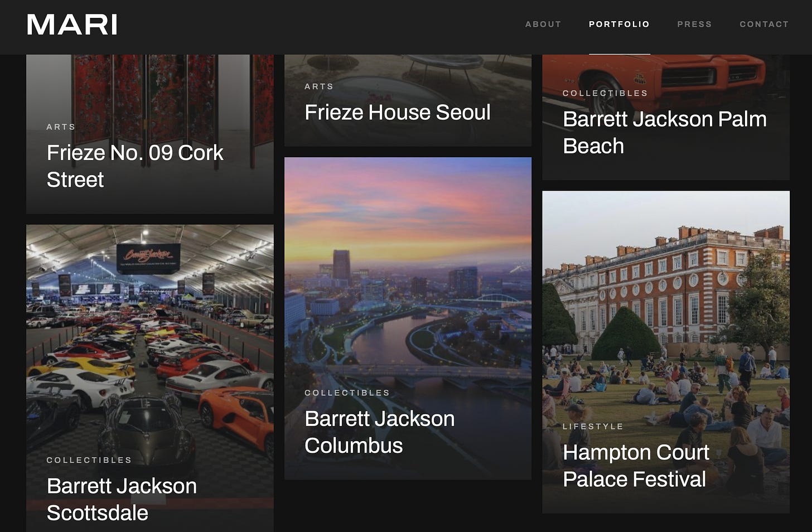Open the Frieze No. 09 Cork Street project
This screenshot has height=532, width=812.
pos(135,166)
